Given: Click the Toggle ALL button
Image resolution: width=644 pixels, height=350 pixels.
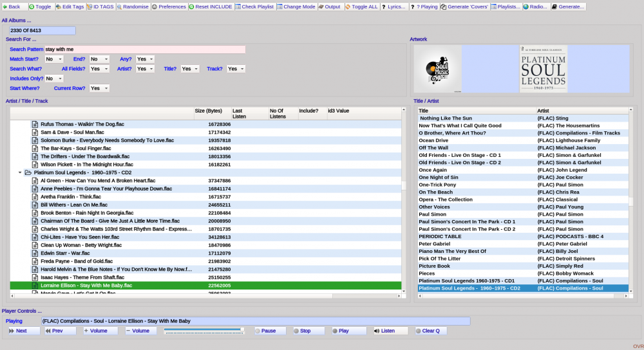Looking at the screenshot, I should pos(362,6).
